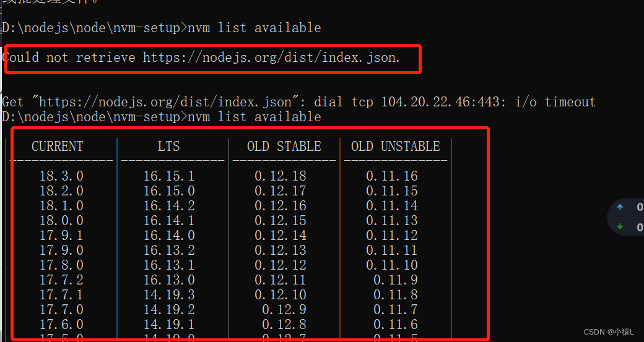Screen dimensions: 644x342
Task: Click version 17.7.0 in the table
Action: (61, 310)
